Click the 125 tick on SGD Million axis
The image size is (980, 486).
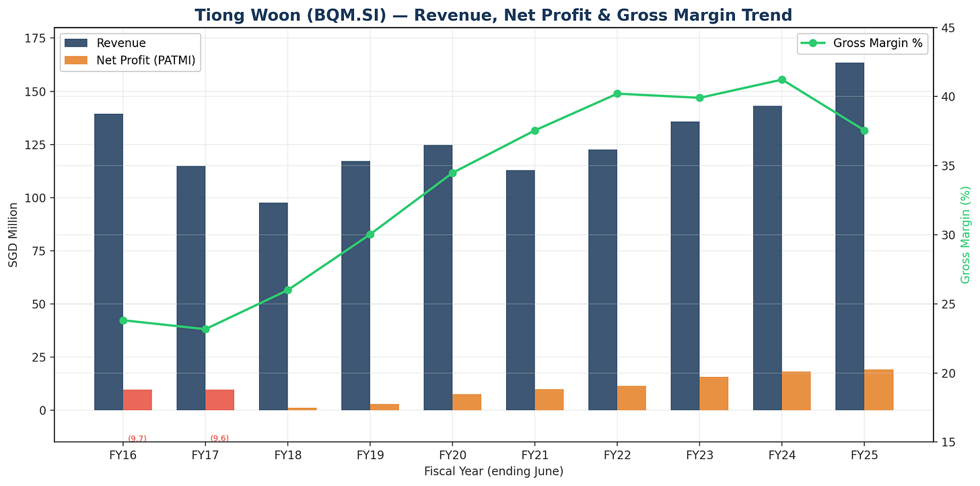(37, 145)
